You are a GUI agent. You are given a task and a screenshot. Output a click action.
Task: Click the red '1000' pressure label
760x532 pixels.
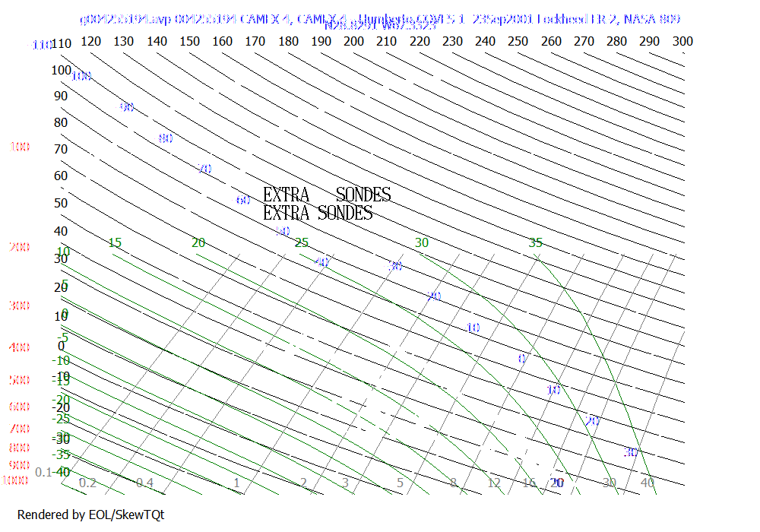tap(15, 480)
